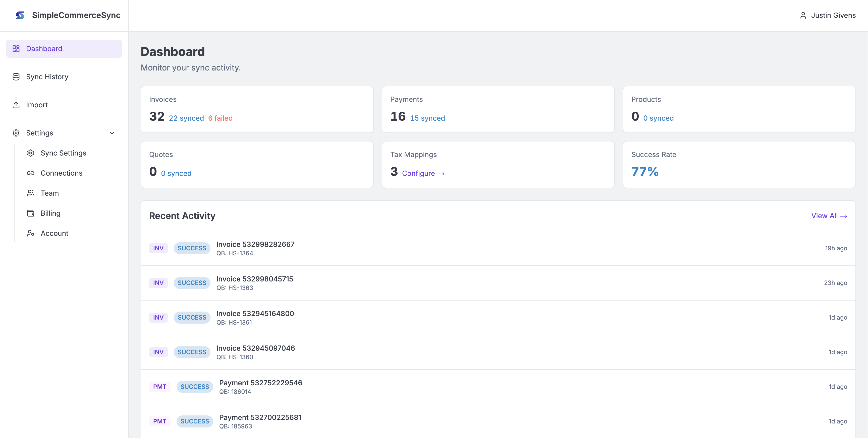Click the Import upload icon
The width and height of the screenshot is (868, 438).
click(x=16, y=105)
